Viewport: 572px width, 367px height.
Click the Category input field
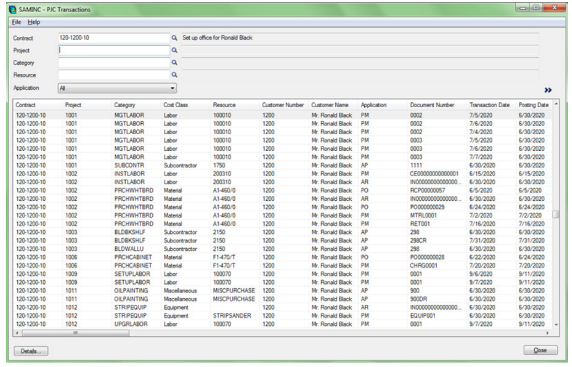coord(114,63)
